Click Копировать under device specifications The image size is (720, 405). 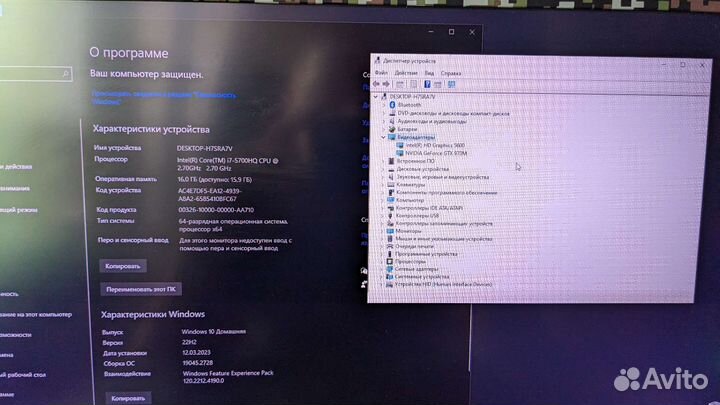123,266
